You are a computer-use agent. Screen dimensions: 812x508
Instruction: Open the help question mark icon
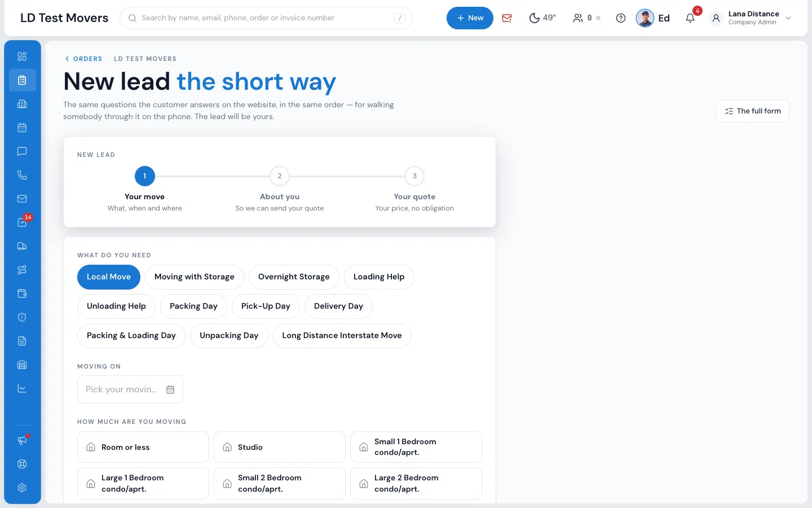(x=621, y=18)
